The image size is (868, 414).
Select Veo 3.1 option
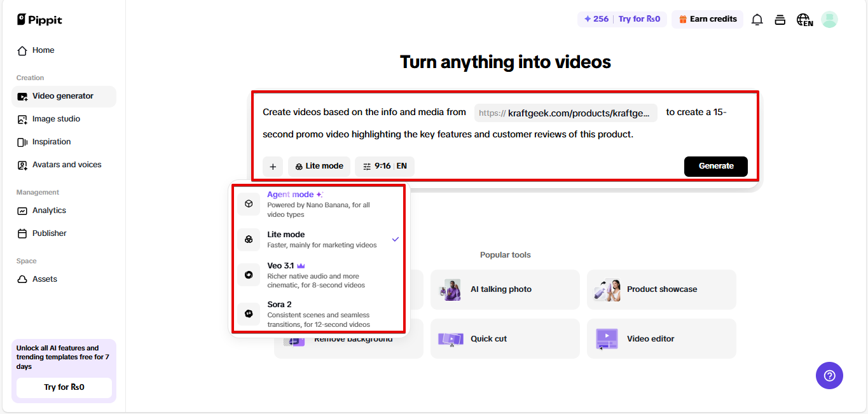[319, 275]
